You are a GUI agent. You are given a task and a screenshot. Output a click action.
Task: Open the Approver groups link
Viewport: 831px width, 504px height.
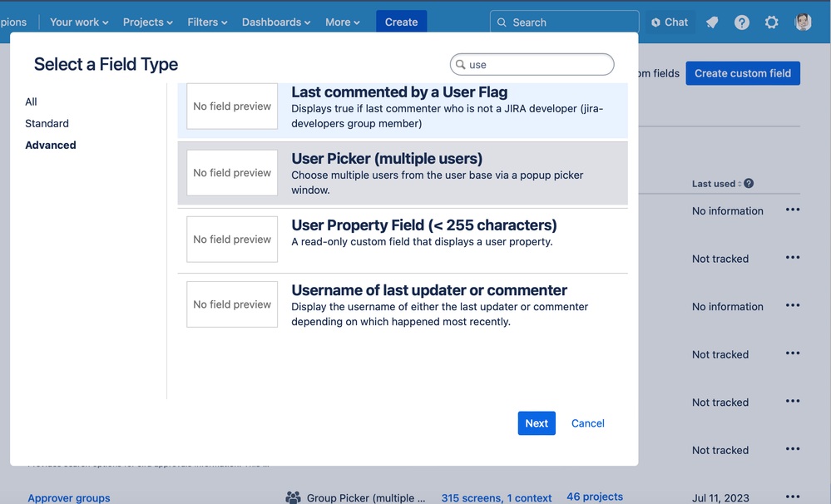click(69, 497)
